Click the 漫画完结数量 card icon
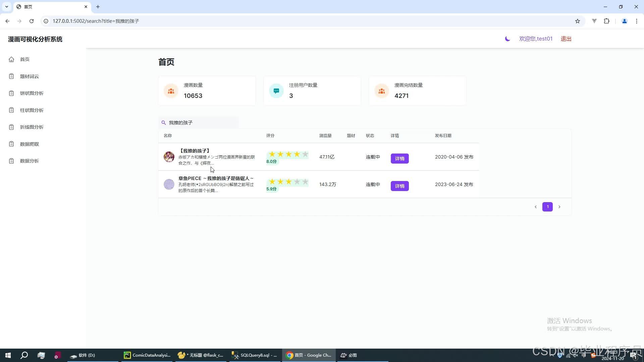This screenshot has height=362, width=644. click(x=382, y=91)
